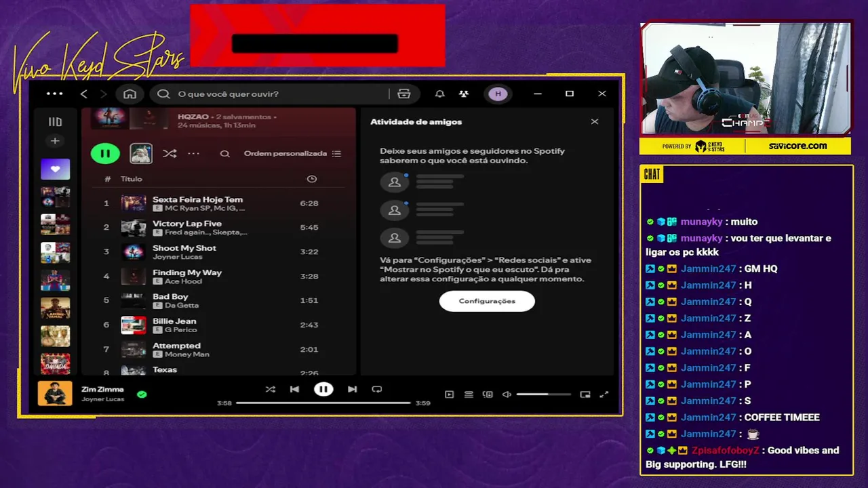The width and height of the screenshot is (868, 488).
Task: Collapse Your Library sidebar icon
Action: tap(55, 122)
